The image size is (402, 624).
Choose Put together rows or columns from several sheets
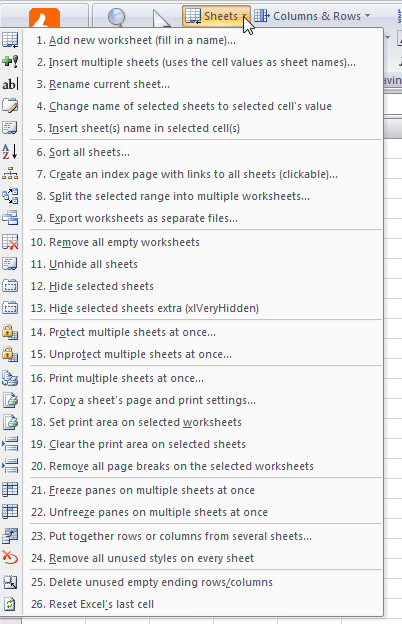[203, 536]
